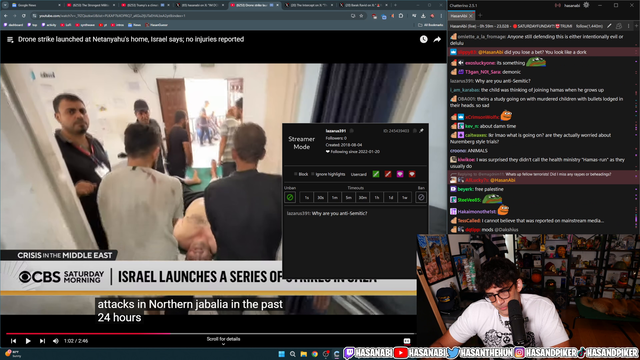Viewport: 640px width, 360px height.
Task: Open the Usercard button
Action: point(358,174)
